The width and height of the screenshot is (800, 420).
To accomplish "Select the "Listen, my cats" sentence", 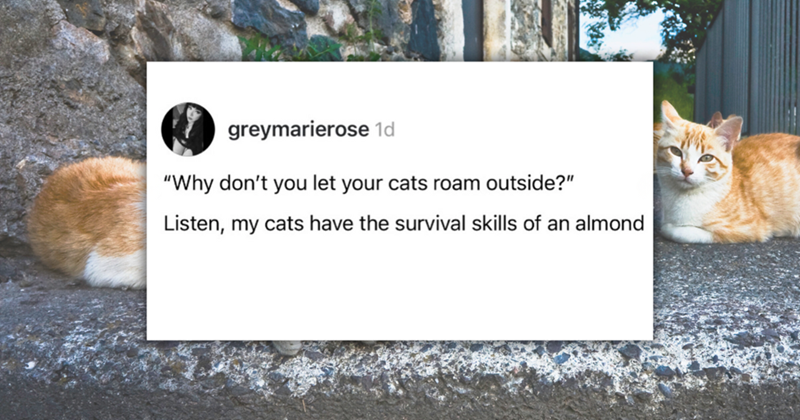I will (404, 224).
